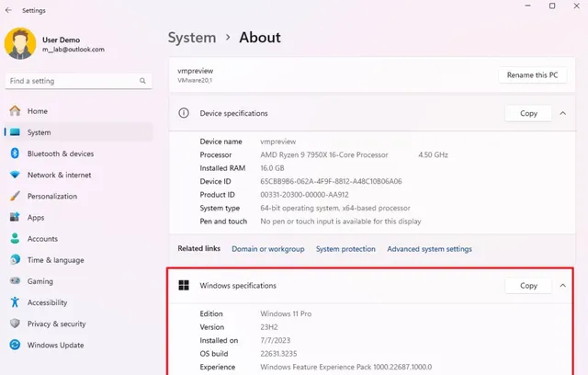Open Accounts settings
This screenshot has width=588, height=375.
pos(78,239)
